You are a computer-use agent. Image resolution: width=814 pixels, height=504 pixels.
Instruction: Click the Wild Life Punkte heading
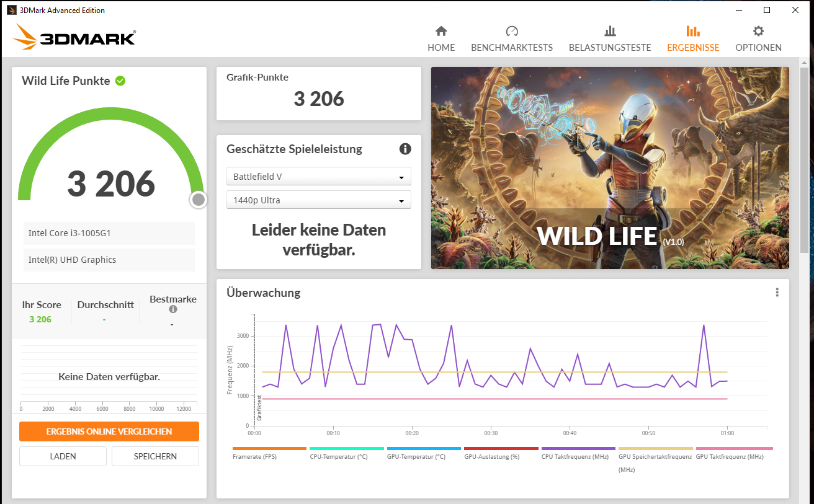click(x=66, y=81)
